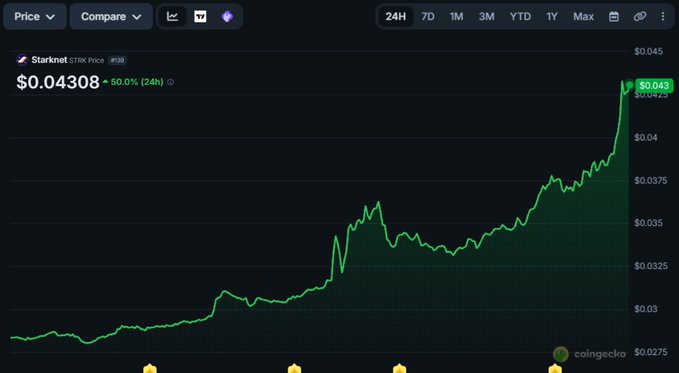Click the $0.035 axis label
679x373 pixels.
pyautogui.click(x=648, y=223)
